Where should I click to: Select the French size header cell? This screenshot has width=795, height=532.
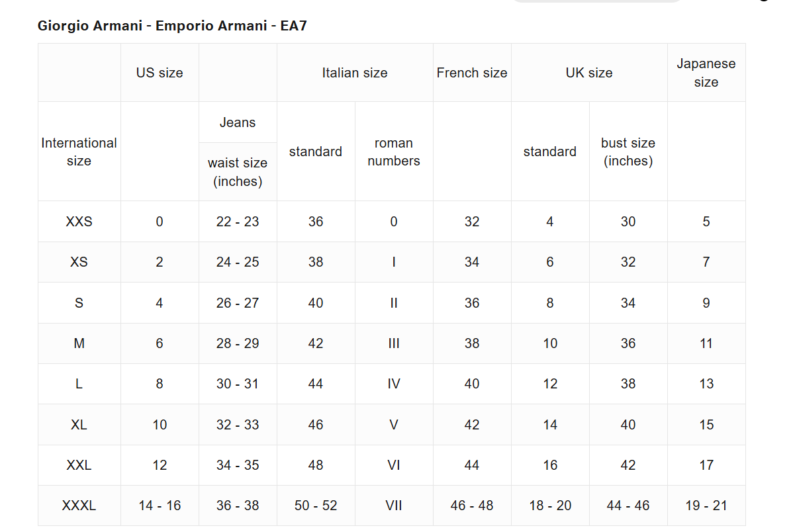coord(472,73)
